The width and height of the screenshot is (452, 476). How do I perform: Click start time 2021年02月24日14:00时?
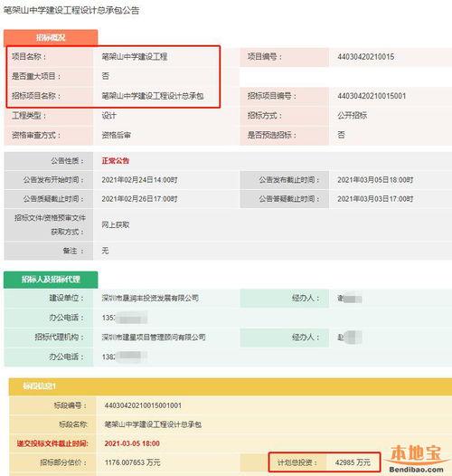[139, 180]
